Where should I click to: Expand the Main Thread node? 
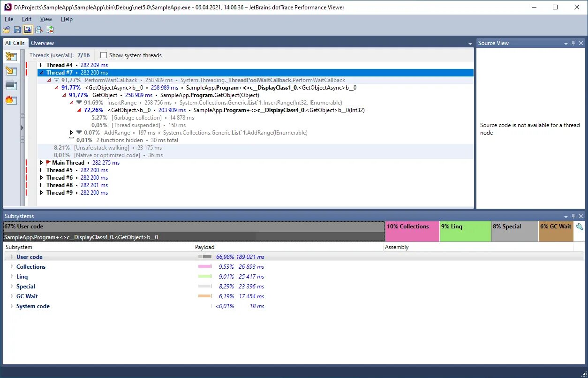pos(41,163)
